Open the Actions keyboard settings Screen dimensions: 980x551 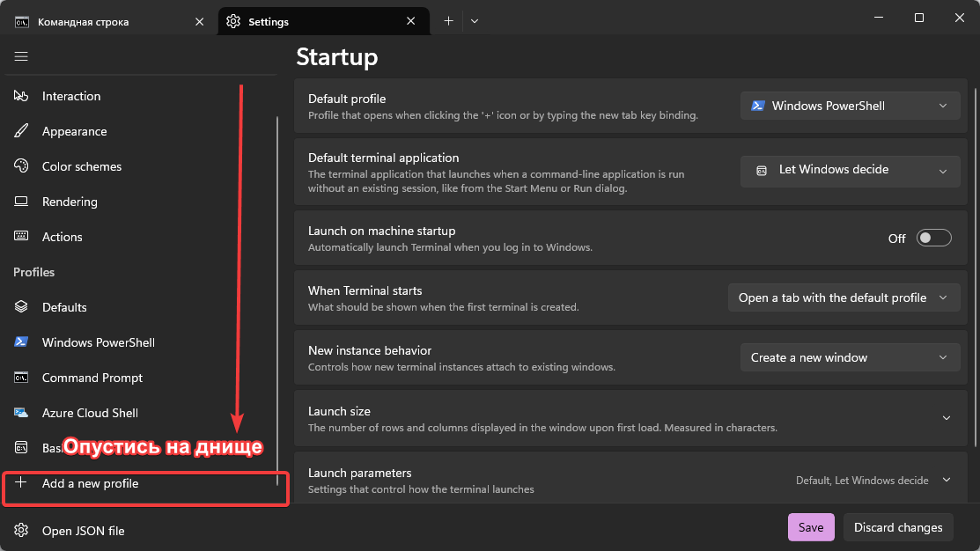(x=62, y=237)
